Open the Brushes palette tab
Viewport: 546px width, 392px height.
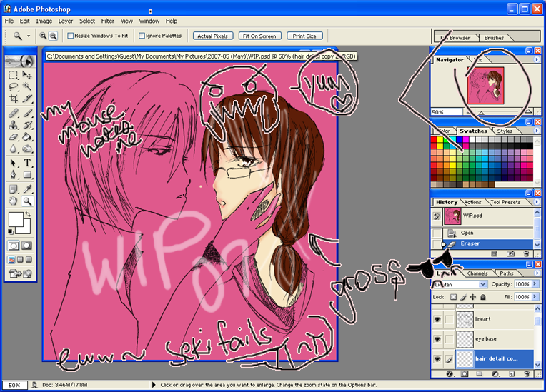point(494,38)
